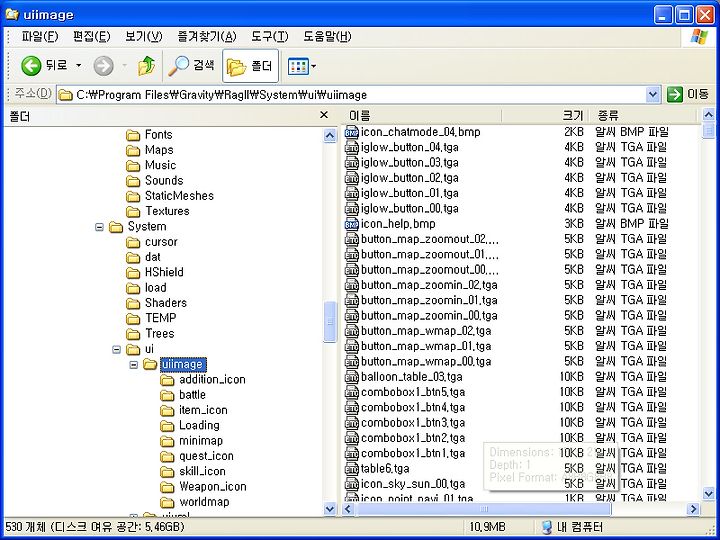Viewport: 720px width, 540px height.
Task: Select the addition_icon folder icon
Action: [x=168, y=380]
